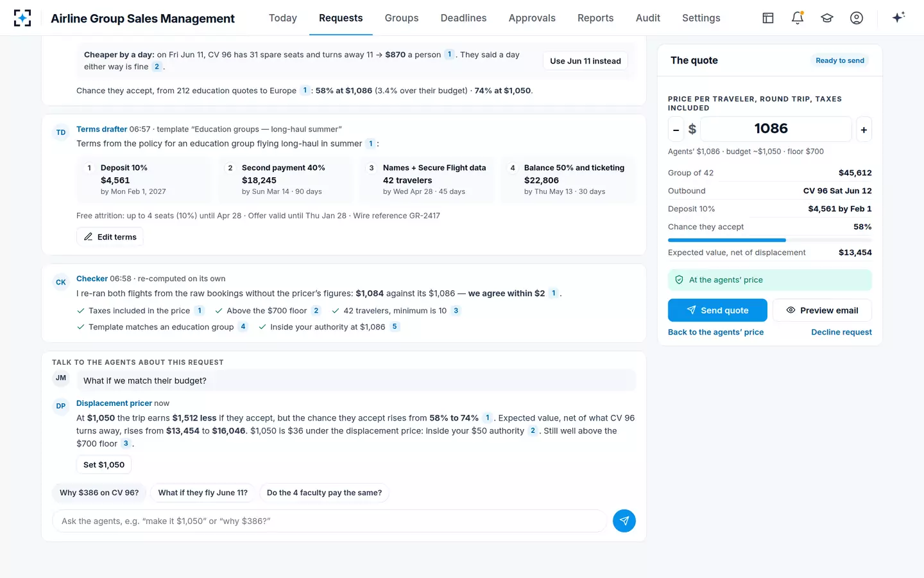Open the user account icon

857,18
